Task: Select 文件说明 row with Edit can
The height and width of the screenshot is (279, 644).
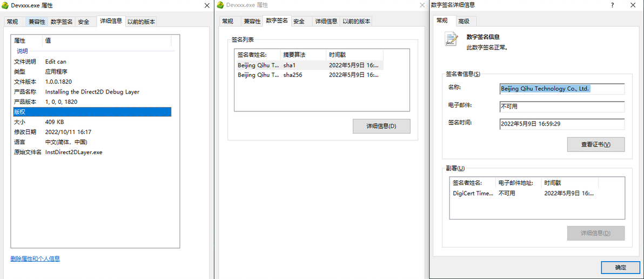Action: coord(92,62)
